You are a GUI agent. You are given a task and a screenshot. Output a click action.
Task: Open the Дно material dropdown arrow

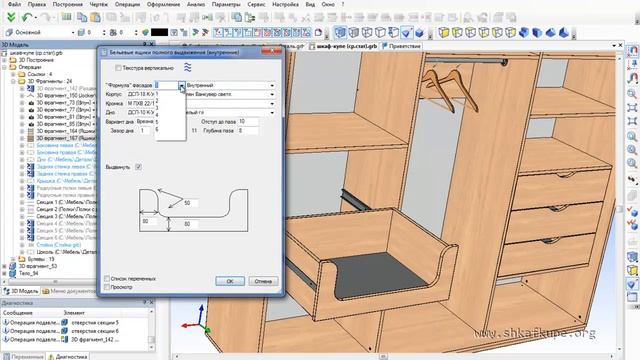pyautogui.click(x=272, y=112)
